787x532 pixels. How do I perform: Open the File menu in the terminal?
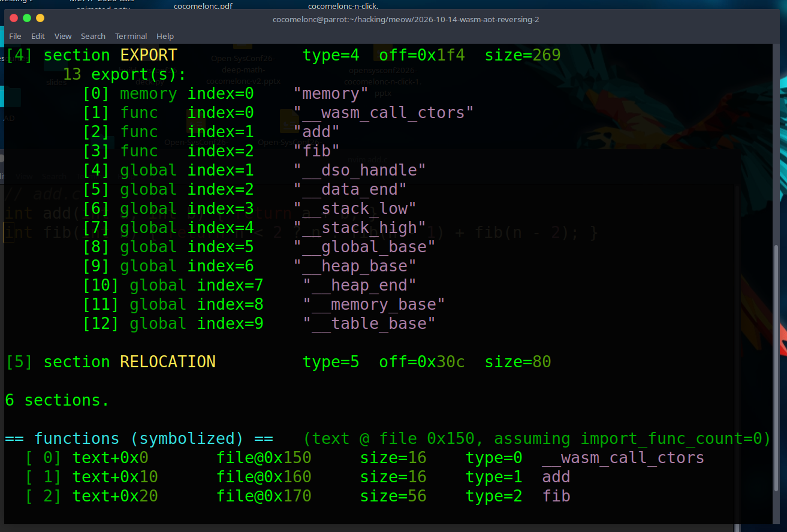click(x=15, y=36)
